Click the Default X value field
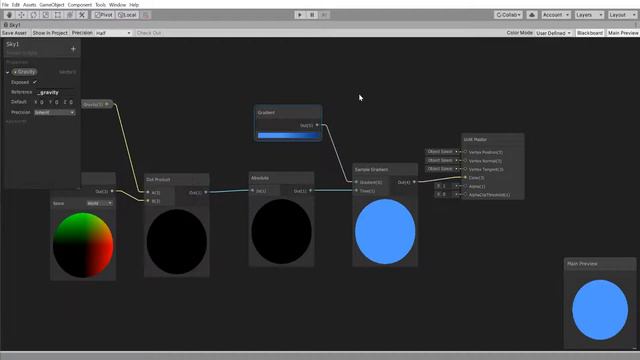Image resolution: width=640 pixels, height=360 pixels. point(42,102)
